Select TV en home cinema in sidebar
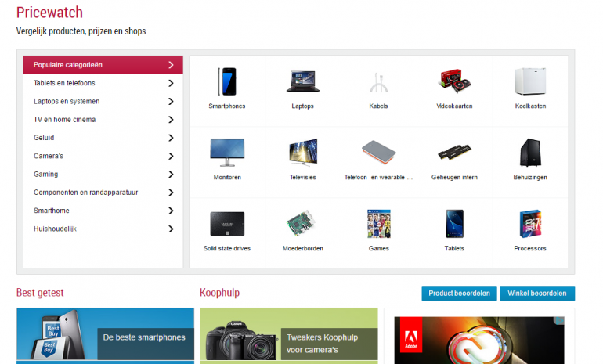Screen dimensions: 603x364 (x=103, y=120)
